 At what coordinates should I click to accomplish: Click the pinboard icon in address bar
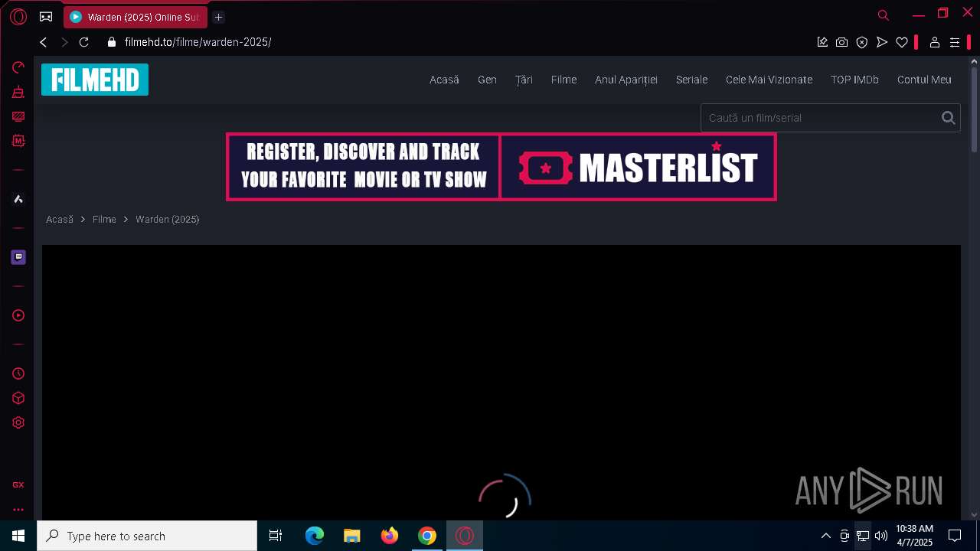point(822,42)
